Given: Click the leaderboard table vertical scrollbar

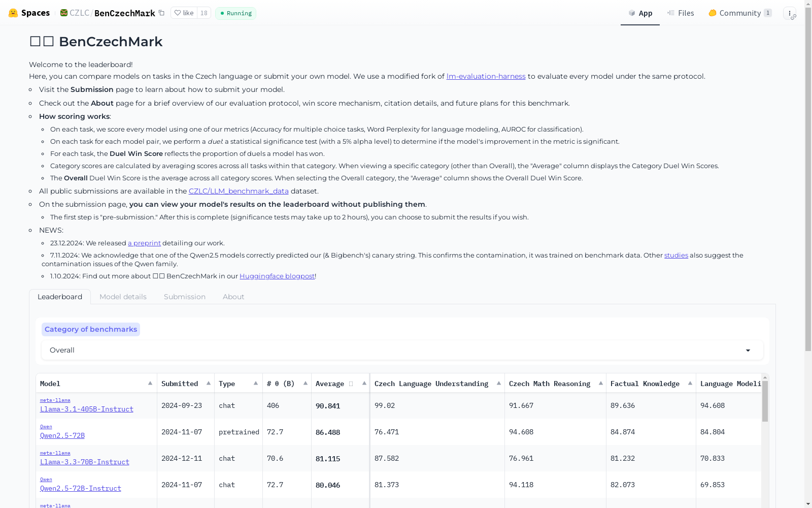Looking at the screenshot, I should (765, 401).
